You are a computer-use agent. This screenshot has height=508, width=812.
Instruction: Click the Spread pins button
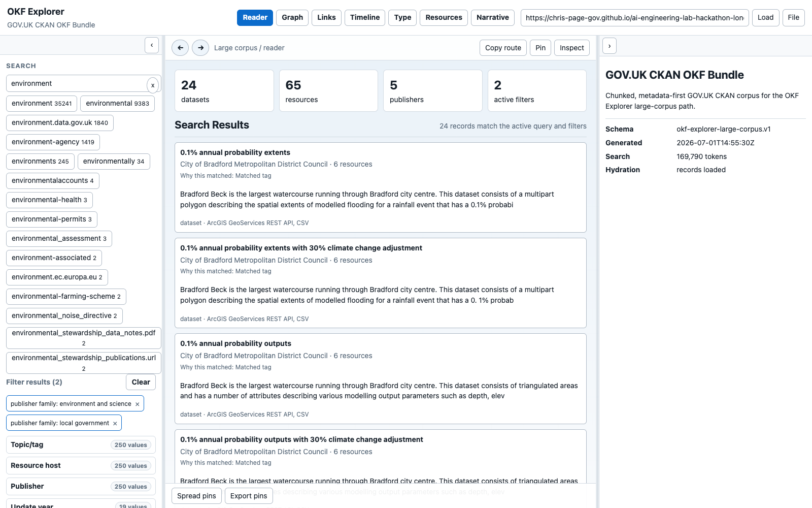pyautogui.click(x=196, y=496)
